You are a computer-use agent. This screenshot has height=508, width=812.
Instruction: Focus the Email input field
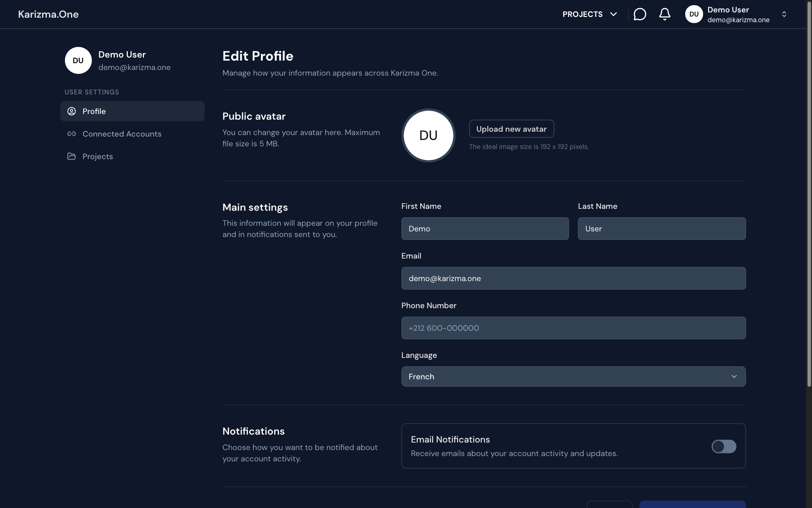click(573, 278)
